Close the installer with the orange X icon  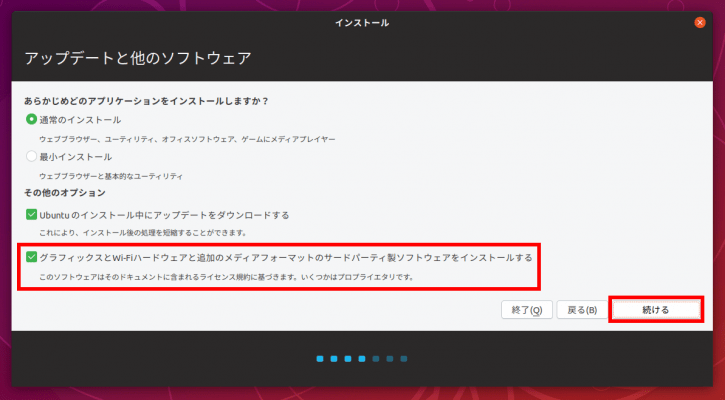coord(700,22)
